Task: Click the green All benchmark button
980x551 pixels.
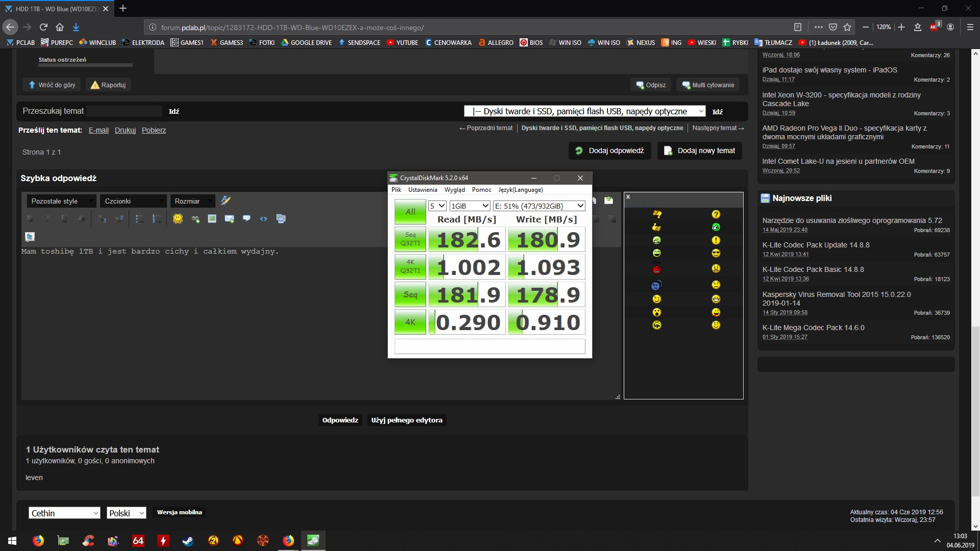Action: pos(410,212)
